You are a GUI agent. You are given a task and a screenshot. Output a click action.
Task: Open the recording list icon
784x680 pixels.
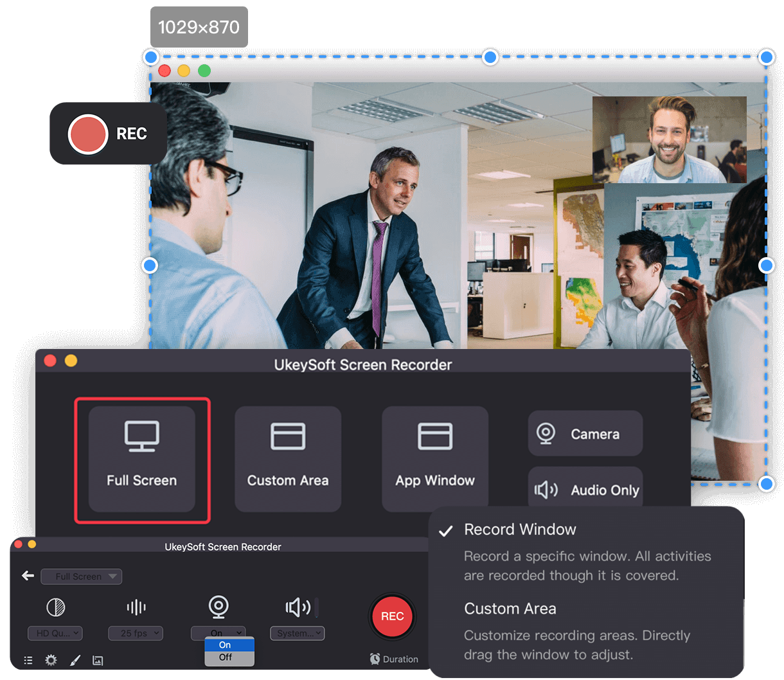click(28, 660)
